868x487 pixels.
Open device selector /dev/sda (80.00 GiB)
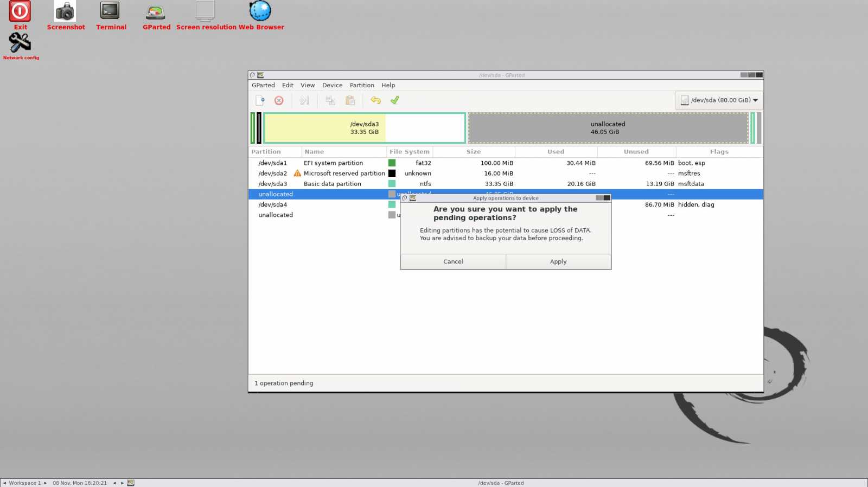click(719, 100)
